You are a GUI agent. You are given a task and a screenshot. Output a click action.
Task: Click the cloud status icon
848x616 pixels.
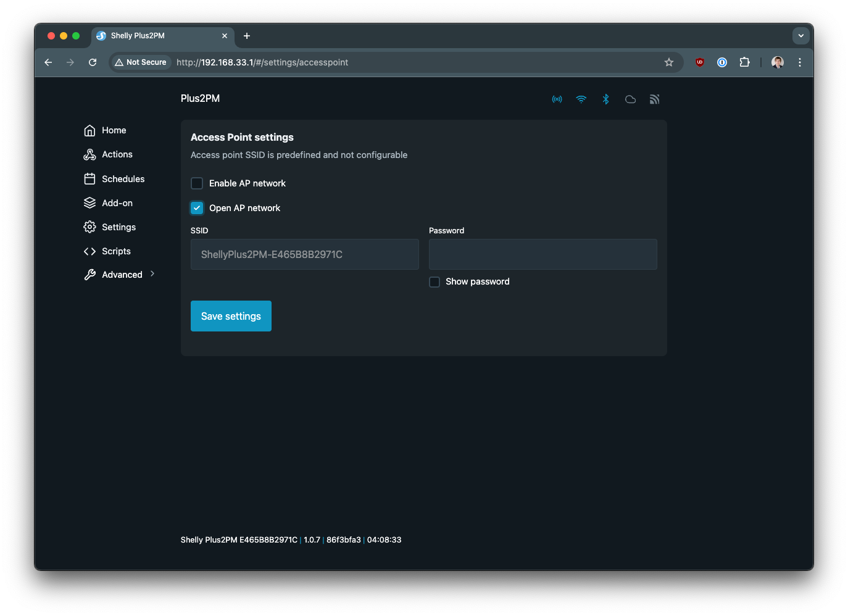click(x=630, y=99)
